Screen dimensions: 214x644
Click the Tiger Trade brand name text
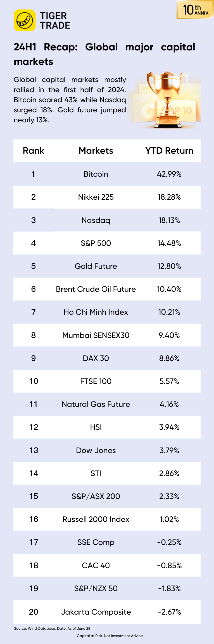click(x=55, y=20)
